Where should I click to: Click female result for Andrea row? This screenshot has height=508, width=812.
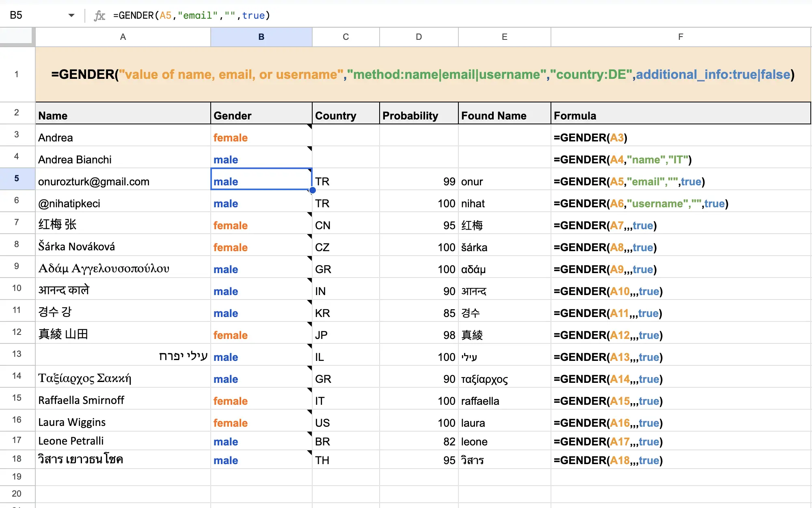261,135
